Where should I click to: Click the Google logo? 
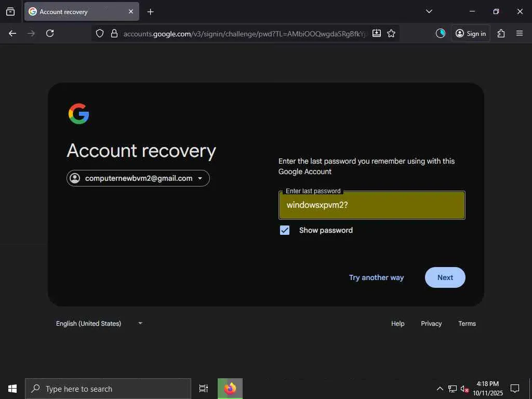click(x=79, y=114)
